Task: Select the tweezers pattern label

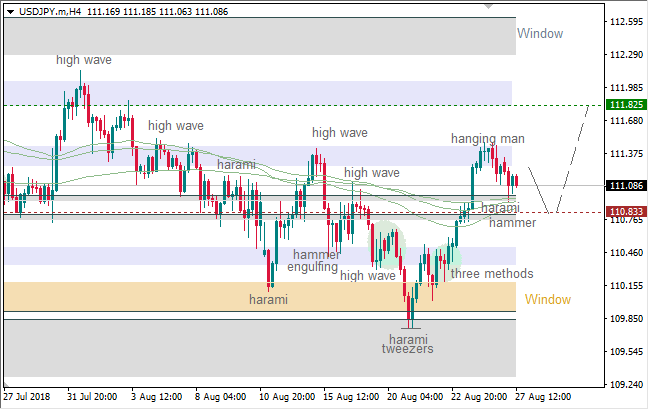Action: pyautogui.click(x=407, y=349)
